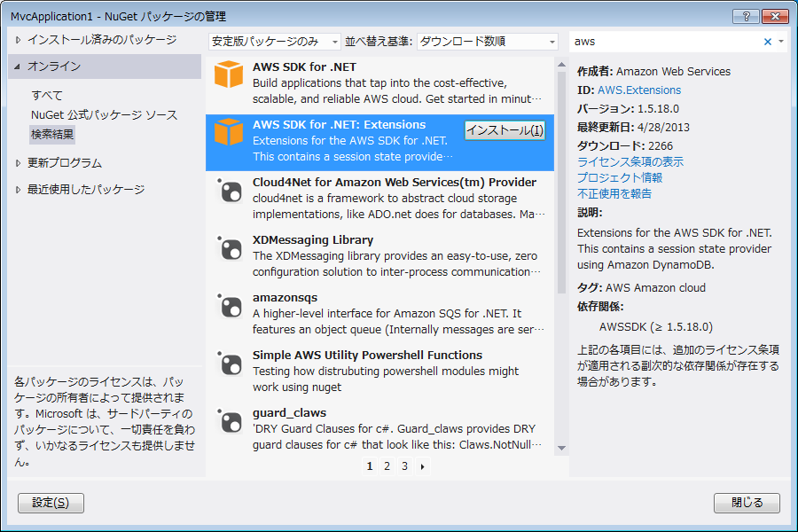Click the Simple AWS Utility Powershell icon
Screen dimensions: 798x532
pos(229,364)
